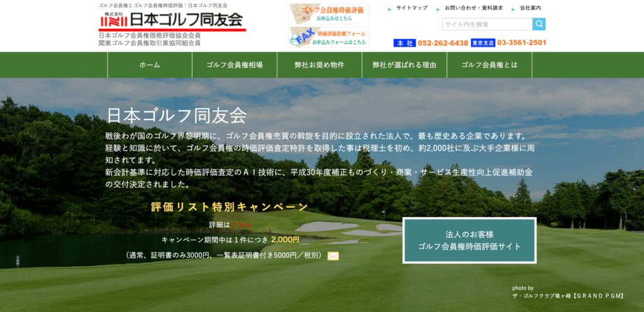Click 関東ゴルフ会員権取引業協同組合員 text
Screen dimensions: 644x312
click(x=150, y=43)
